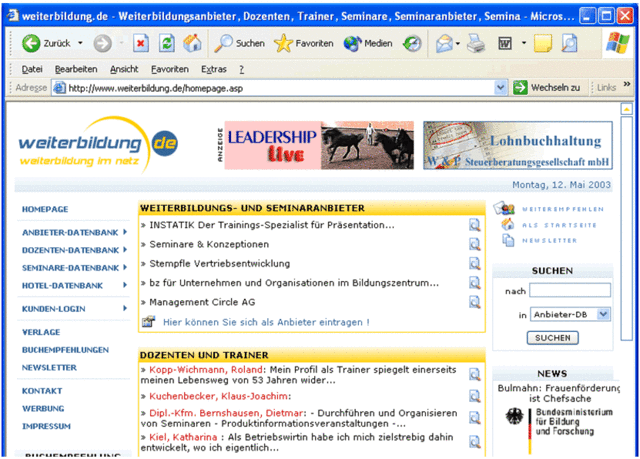Edit page with Word icon
The height and width of the screenshot is (459, 640).
pos(505,43)
